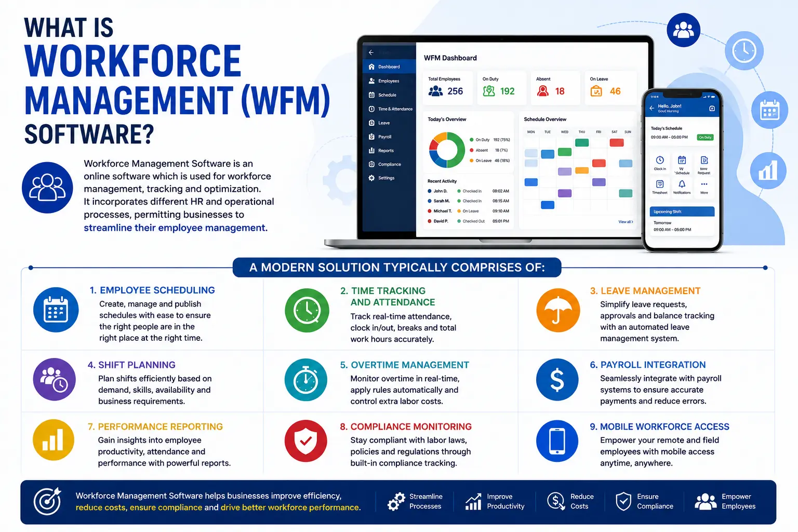Go to Time & Attendance sidebar item

point(389,109)
